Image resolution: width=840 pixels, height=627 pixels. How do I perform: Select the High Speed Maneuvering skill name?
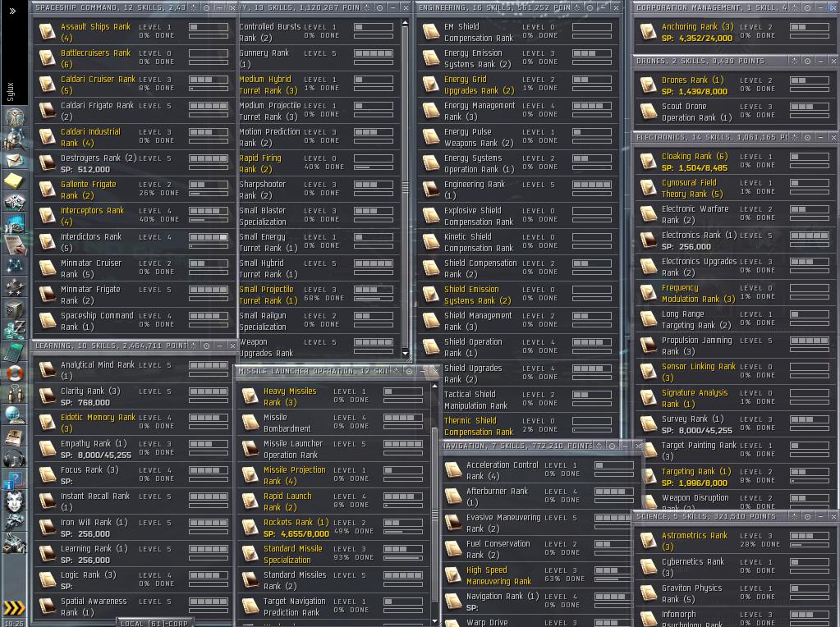(498, 575)
